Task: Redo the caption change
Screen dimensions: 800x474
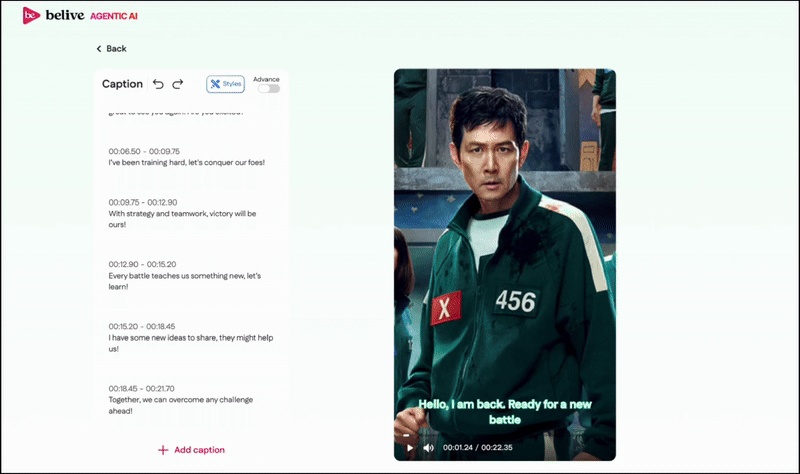Action: pyautogui.click(x=178, y=85)
